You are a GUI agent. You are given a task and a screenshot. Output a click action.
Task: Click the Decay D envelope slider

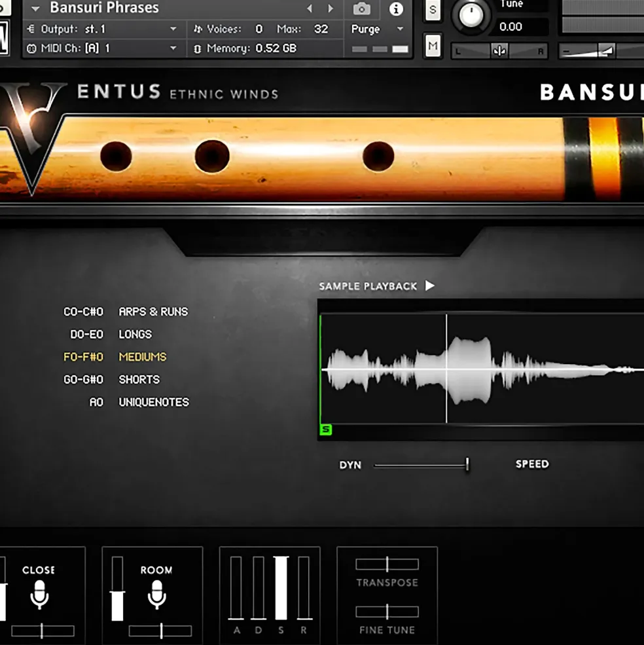pos(259,588)
